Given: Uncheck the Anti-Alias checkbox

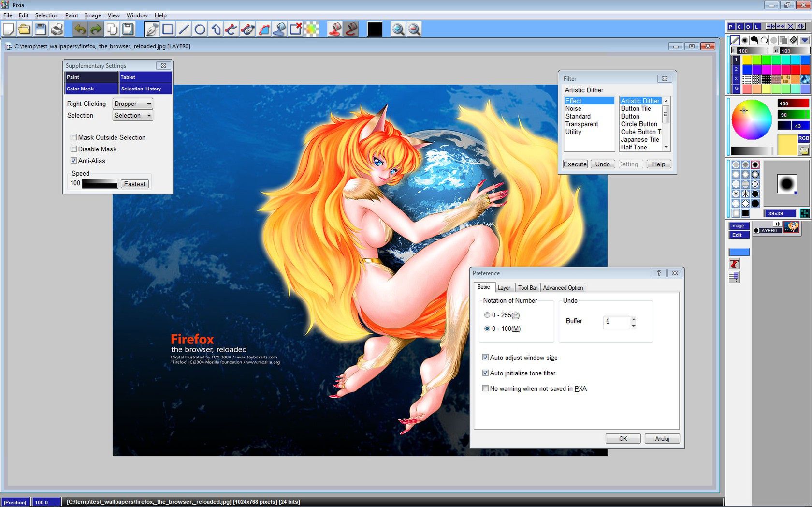Looking at the screenshot, I should coord(74,161).
